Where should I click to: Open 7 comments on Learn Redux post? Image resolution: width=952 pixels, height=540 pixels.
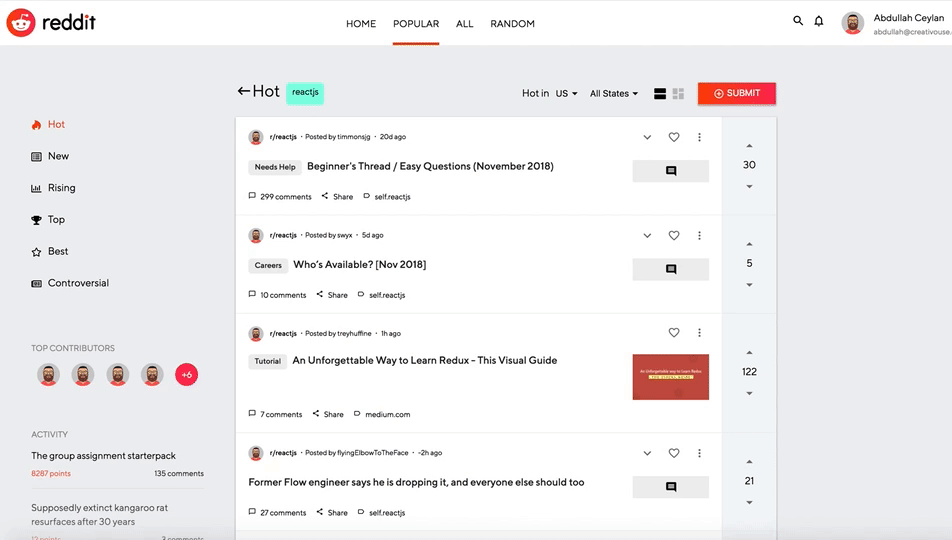point(275,414)
